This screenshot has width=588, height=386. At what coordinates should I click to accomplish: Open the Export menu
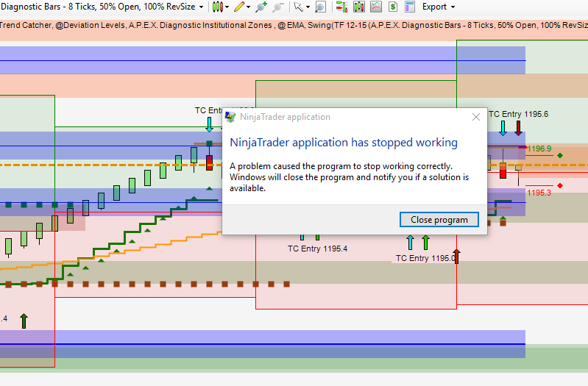[x=438, y=7]
